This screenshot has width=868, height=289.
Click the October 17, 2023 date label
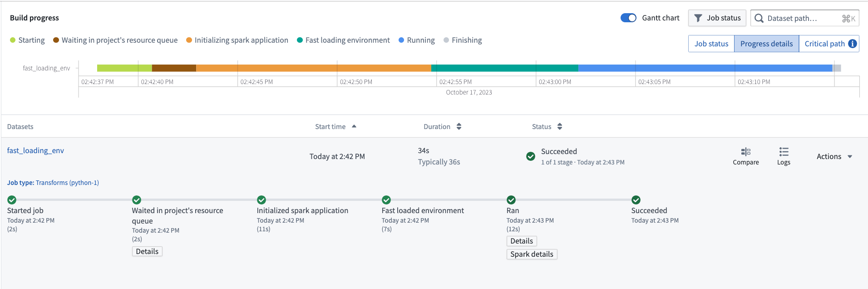pyautogui.click(x=469, y=92)
